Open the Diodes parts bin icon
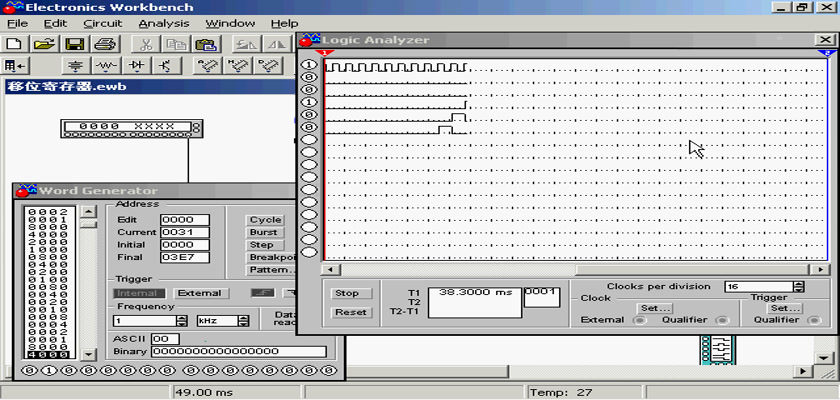Viewport: 840px width, 400px height. click(x=136, y=66)
